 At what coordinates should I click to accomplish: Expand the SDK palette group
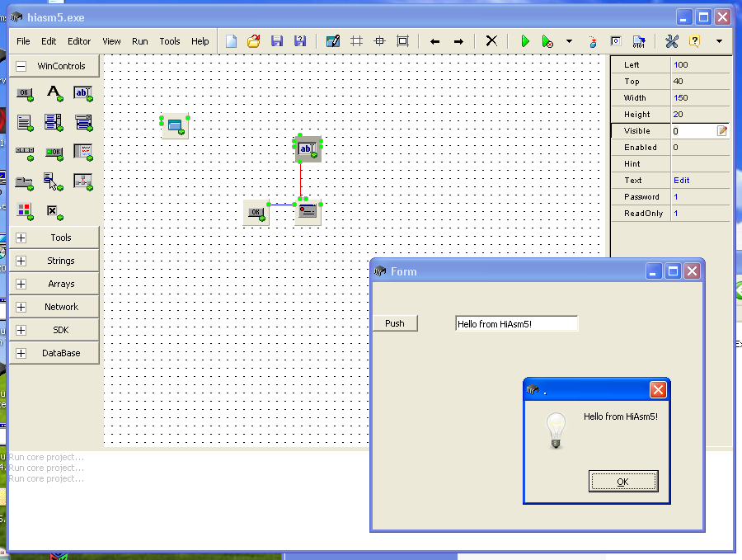[x=21, y=330]
